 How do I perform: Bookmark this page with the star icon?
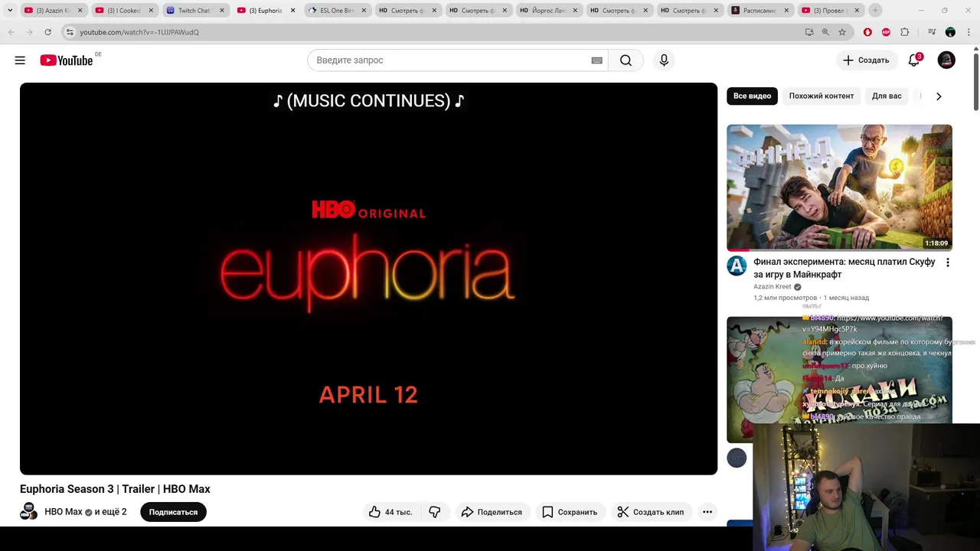(x=842, y=32)
